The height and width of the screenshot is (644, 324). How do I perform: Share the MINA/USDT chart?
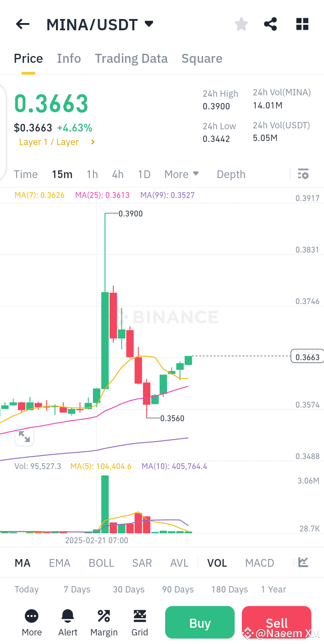point(270,24)
